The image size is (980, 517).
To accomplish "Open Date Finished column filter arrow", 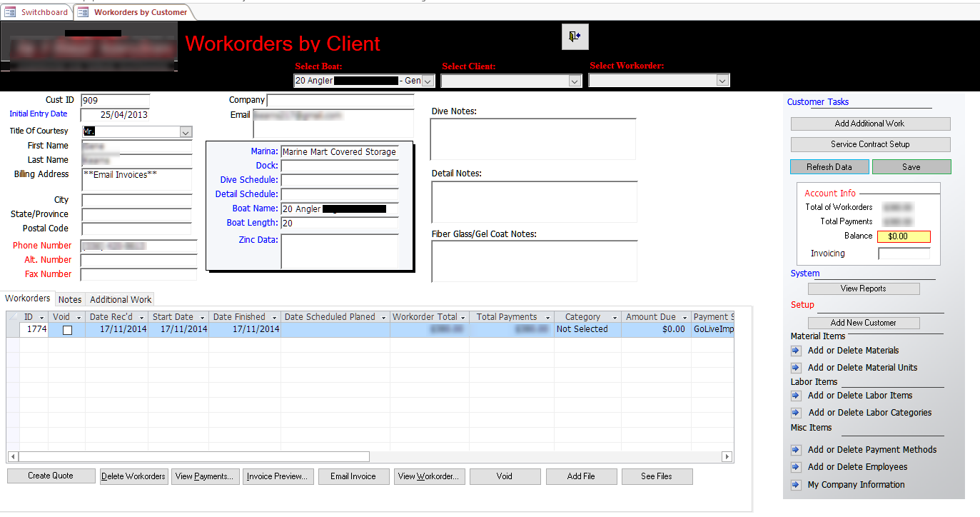I will 274,317.
